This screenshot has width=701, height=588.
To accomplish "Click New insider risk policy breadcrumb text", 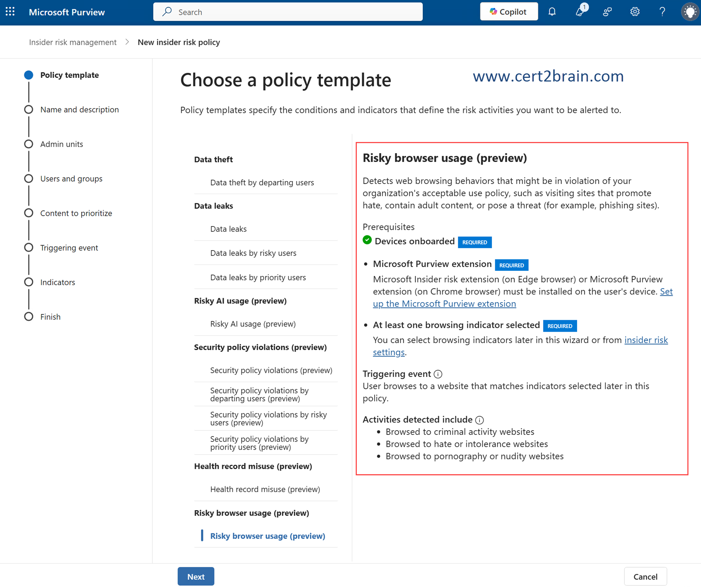I will tap(179, 42).
